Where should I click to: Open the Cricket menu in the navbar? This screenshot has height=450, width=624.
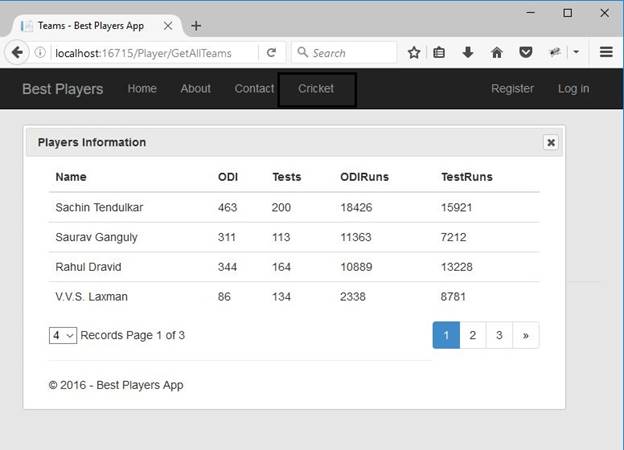[316, 89]
